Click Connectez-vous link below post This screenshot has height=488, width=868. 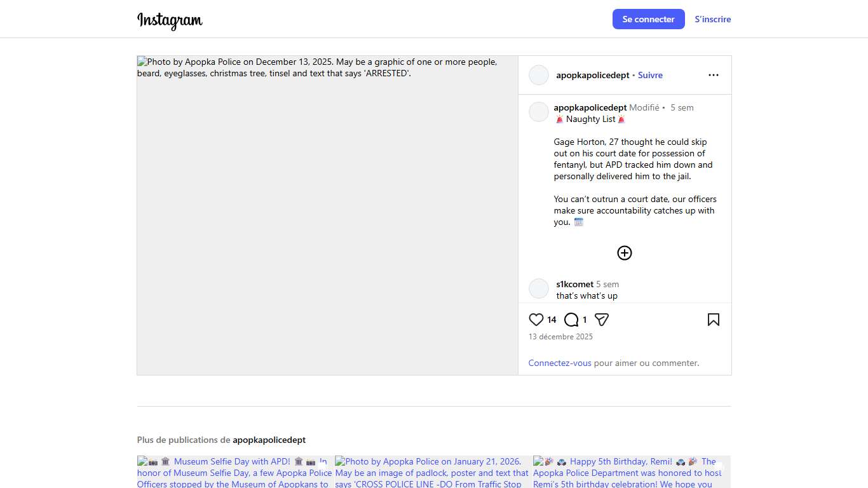pos(559,363)
